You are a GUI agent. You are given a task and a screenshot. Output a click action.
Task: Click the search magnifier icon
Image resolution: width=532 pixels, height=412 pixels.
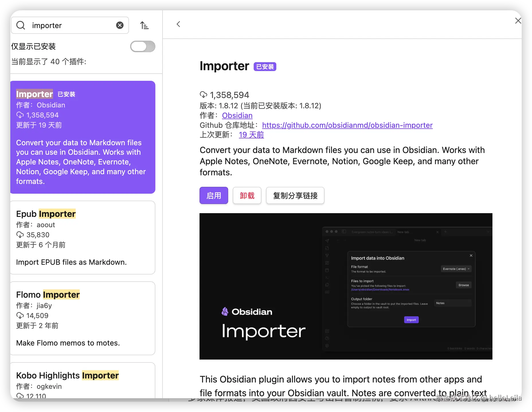pos(21,25)
